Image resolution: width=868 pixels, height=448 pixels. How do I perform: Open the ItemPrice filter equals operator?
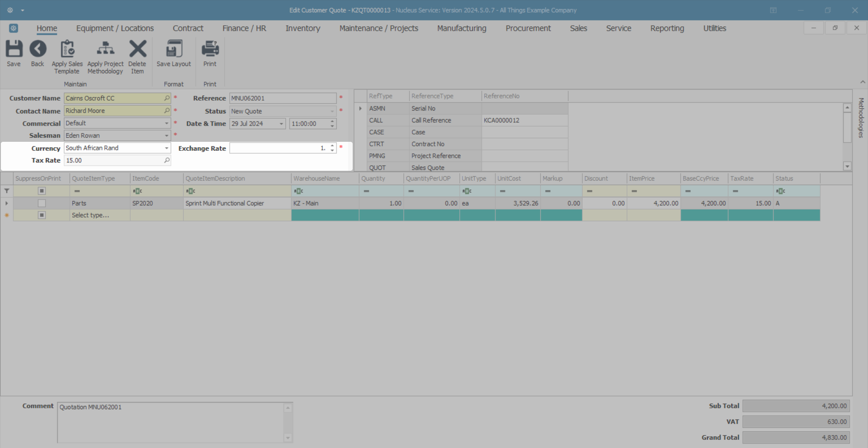click(634, 191)
